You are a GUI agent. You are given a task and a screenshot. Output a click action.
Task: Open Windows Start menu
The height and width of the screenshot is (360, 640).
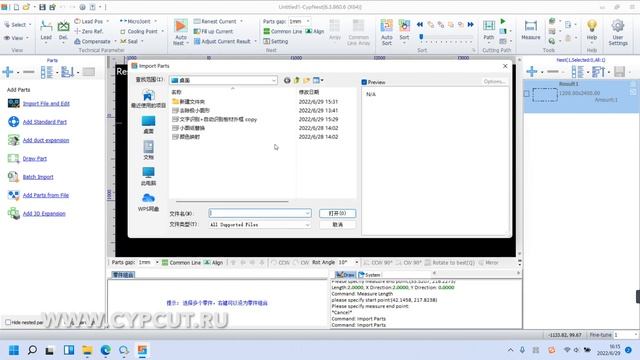[13, 350]
